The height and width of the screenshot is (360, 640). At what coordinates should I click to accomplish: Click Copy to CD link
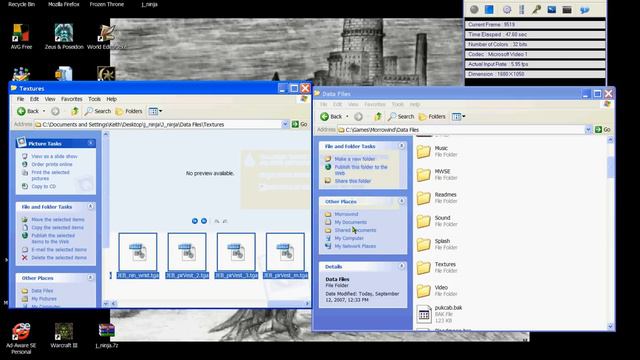coord(44,187)
